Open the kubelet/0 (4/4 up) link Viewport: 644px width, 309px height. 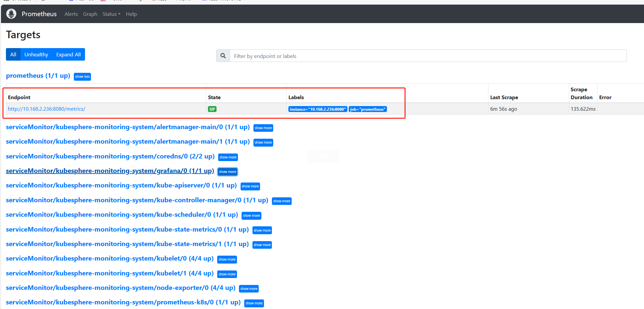(x=110, y=258)
